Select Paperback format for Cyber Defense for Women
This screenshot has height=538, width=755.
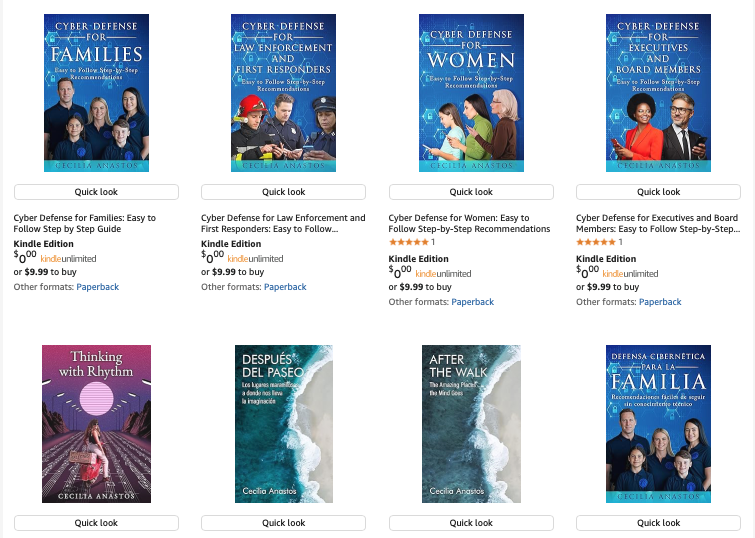[472, 302]
